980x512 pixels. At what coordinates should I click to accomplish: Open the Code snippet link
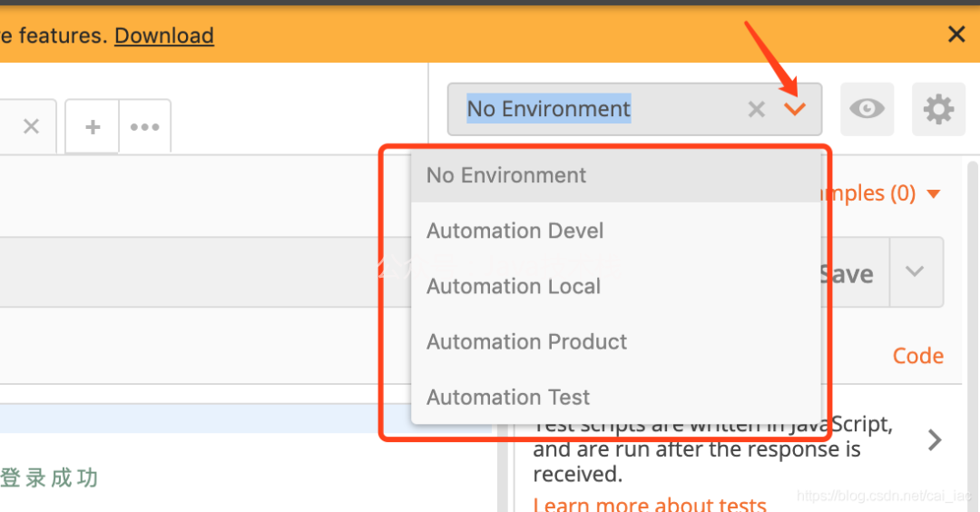917,356
